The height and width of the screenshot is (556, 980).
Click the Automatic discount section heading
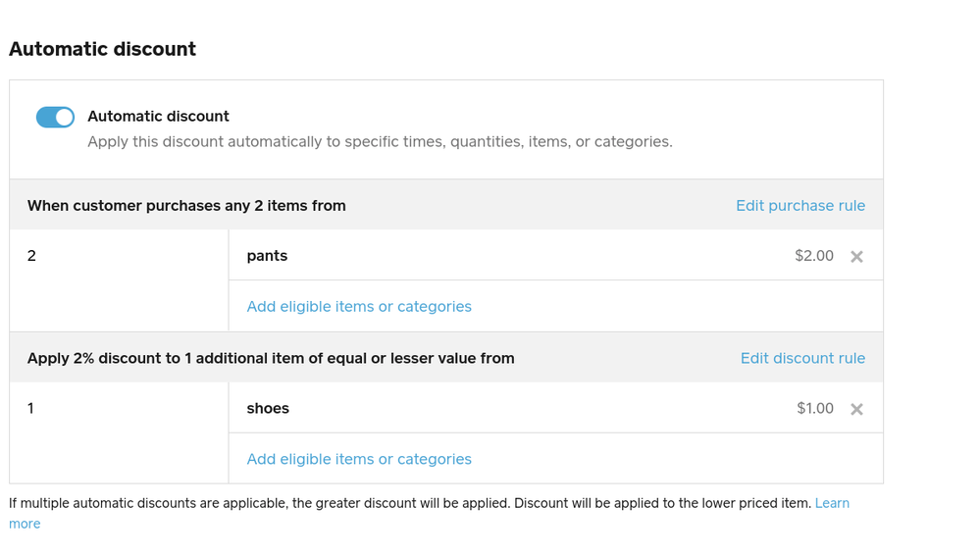coord(103,49)
